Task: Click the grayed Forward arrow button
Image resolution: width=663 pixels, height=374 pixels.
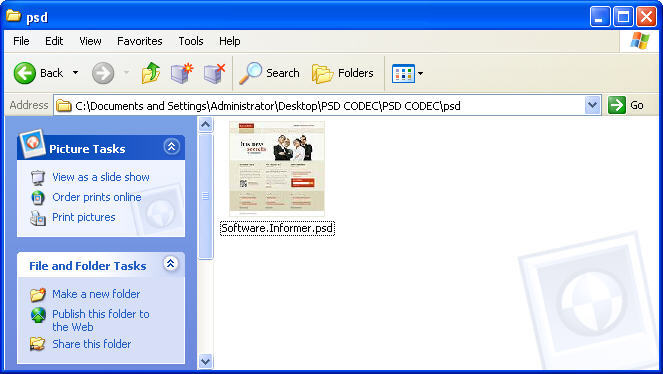Action: [103, 73]
